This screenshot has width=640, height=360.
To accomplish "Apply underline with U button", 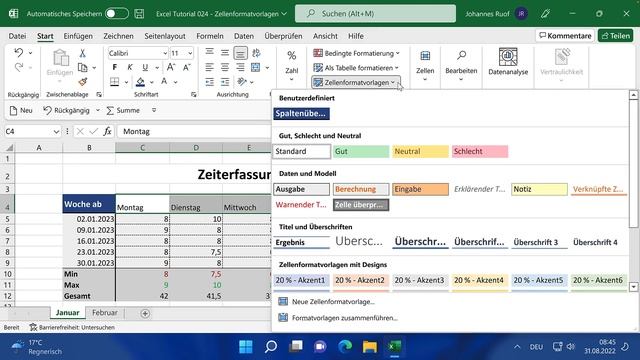I will pyautogui.click(x=145, y=67).
